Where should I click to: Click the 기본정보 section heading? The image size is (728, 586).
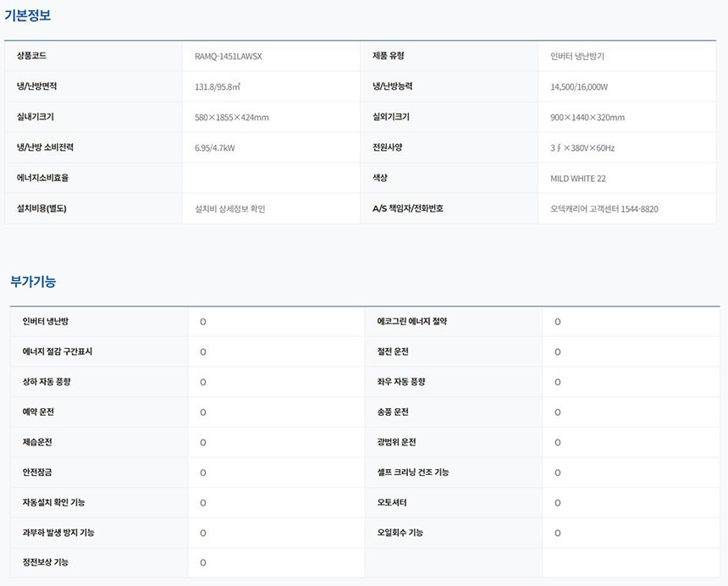27,15
